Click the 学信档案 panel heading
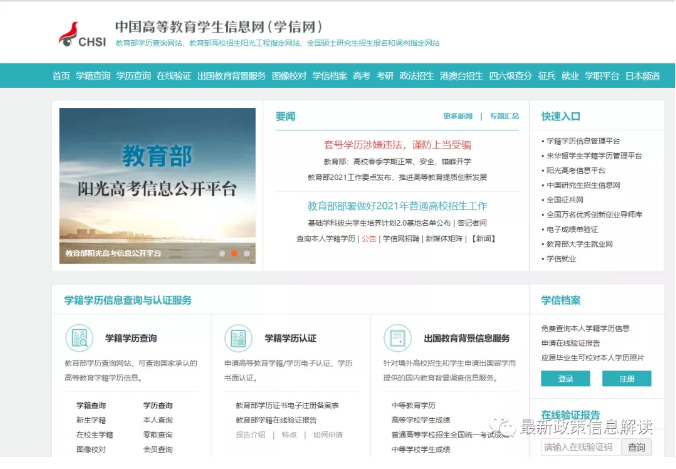 click(x=561, y=300)
